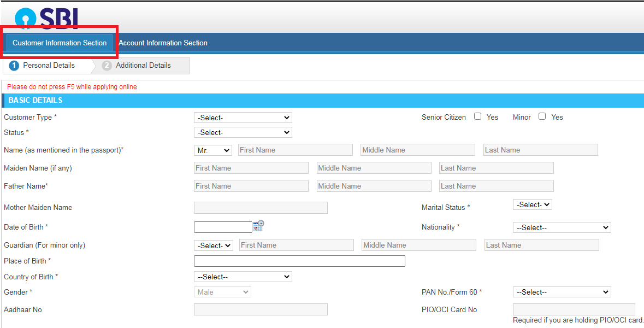Viewport: 644px width, 328px height.
Task: Open the Status dropdown
Action: pos(243,132)
